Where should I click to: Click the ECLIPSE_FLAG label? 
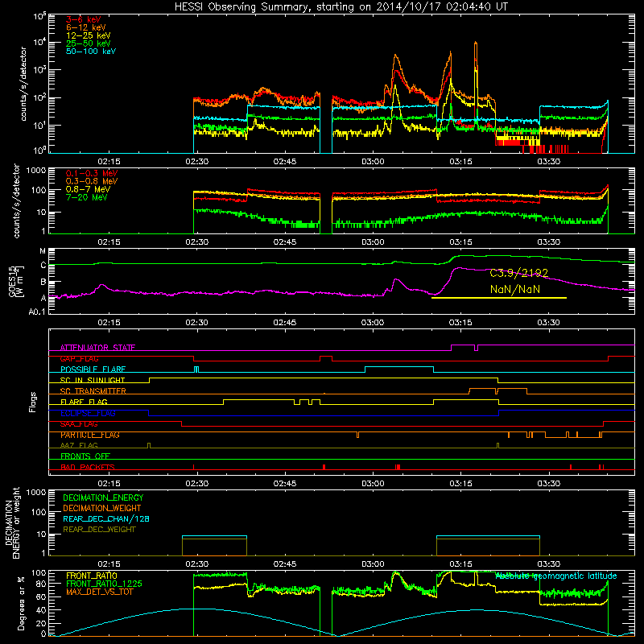tap(88, 413)
